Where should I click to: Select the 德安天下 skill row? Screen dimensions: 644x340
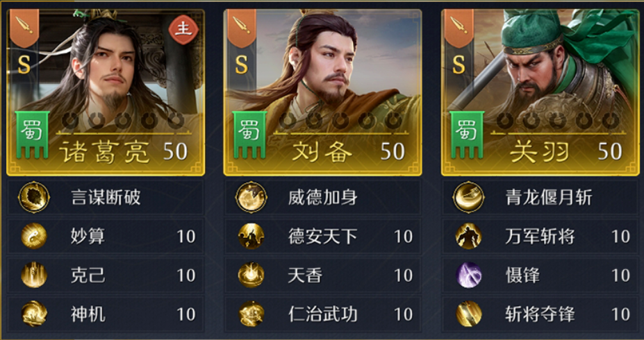(x=323, y=236)
